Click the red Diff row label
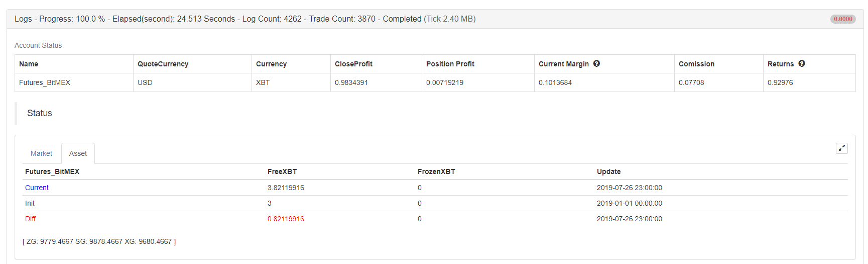 click(x=30, y=219)
